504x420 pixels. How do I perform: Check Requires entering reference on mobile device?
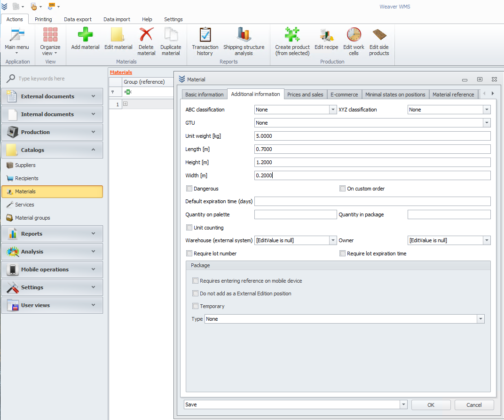click(196, 281)
